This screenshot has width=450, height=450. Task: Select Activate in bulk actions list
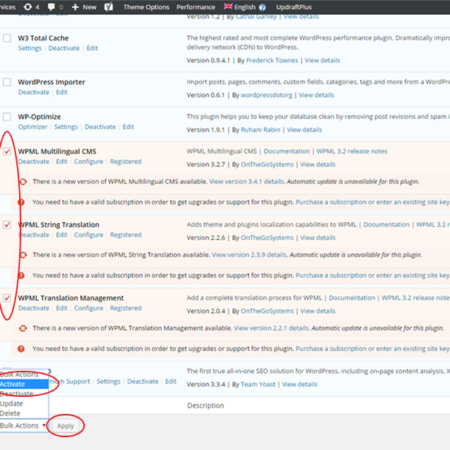click(24, 384)
